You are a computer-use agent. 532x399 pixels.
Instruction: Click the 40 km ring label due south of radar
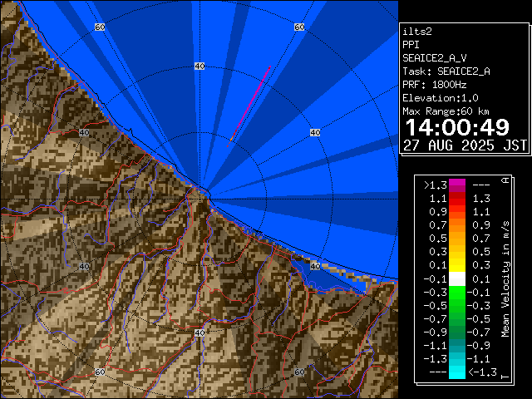[199, 332]
